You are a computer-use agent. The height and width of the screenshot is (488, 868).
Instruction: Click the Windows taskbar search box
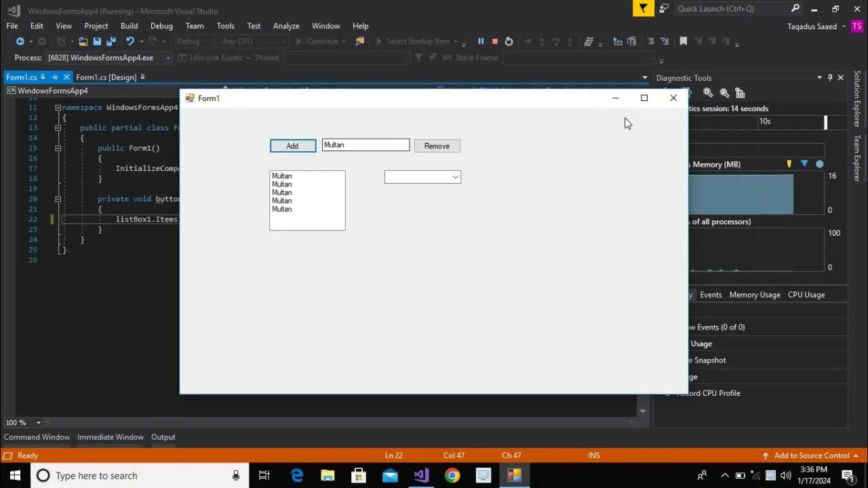(x=139, y=475)
